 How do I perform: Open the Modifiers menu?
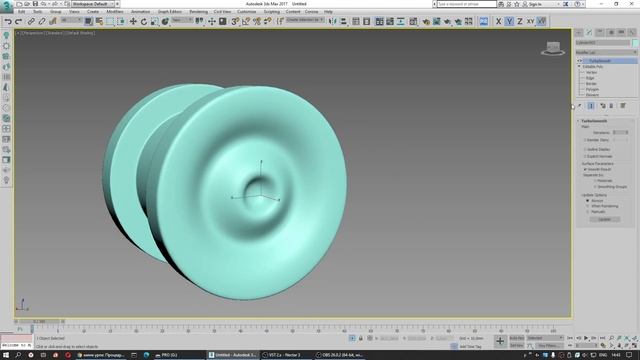[x=115, y=11]
